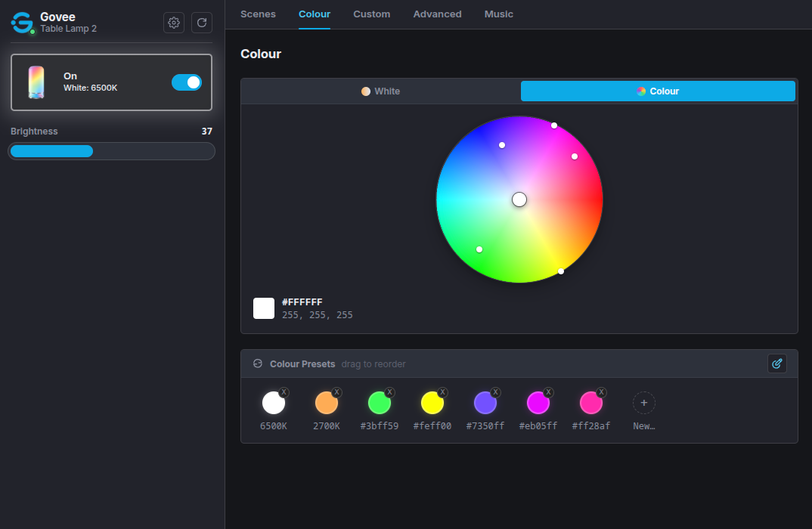Select the Colour tab in top bar
The height and width of the screenshot is (529, 812).
(x=315, y=14)
